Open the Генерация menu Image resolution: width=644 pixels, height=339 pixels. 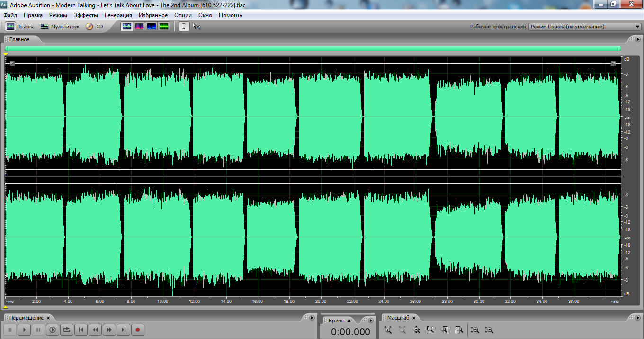click(118, 15)
